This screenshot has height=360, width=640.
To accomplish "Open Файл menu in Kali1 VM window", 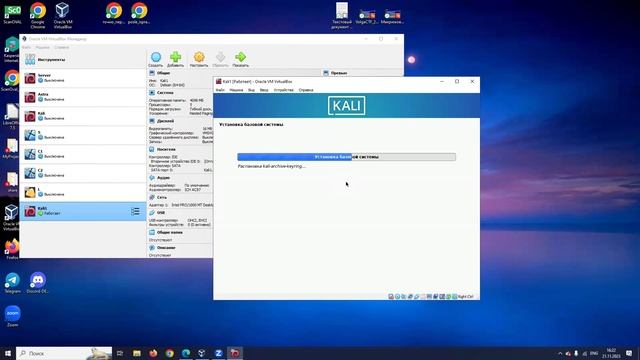I will point(220,90).
